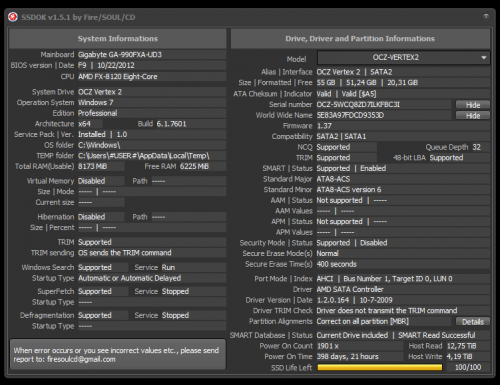Click 'Driver does not transmit the TRIM command'

click(x=387, y=311)
